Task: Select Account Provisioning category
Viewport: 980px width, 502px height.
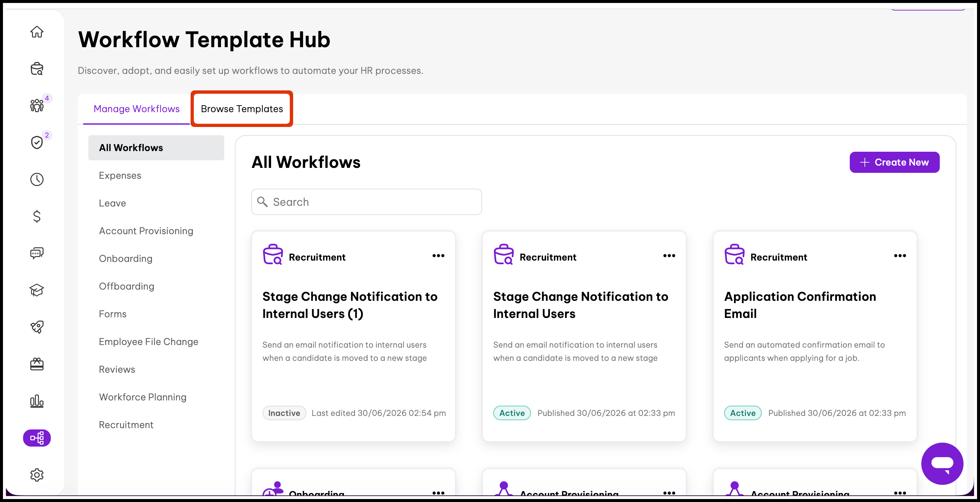Action: tap(146, 231)
